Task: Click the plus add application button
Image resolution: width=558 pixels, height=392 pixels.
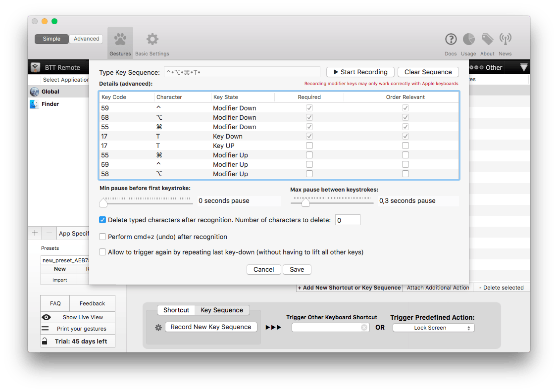Action: coord(35,233)
